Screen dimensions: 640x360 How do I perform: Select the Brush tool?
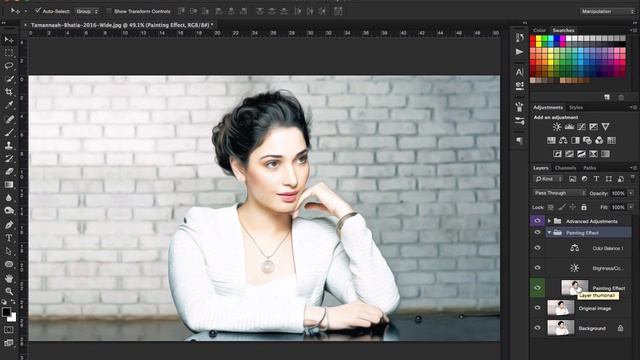[9, 132]
